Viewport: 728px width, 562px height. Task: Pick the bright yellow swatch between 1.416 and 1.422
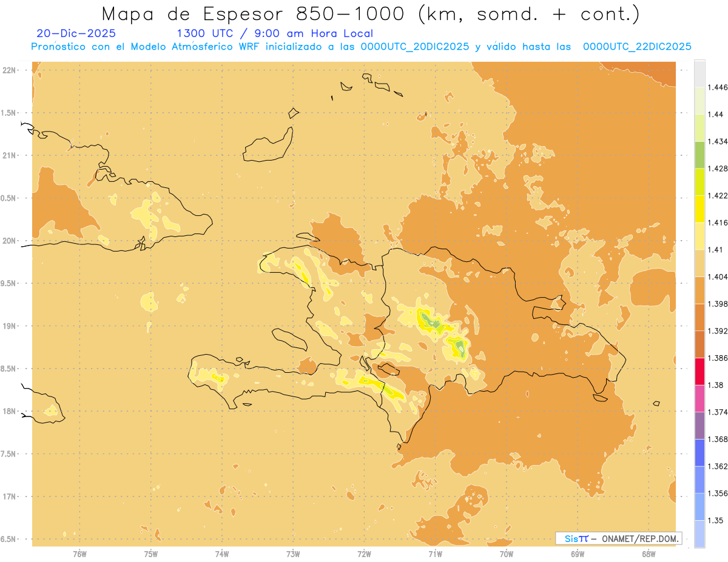pos(699,209)
